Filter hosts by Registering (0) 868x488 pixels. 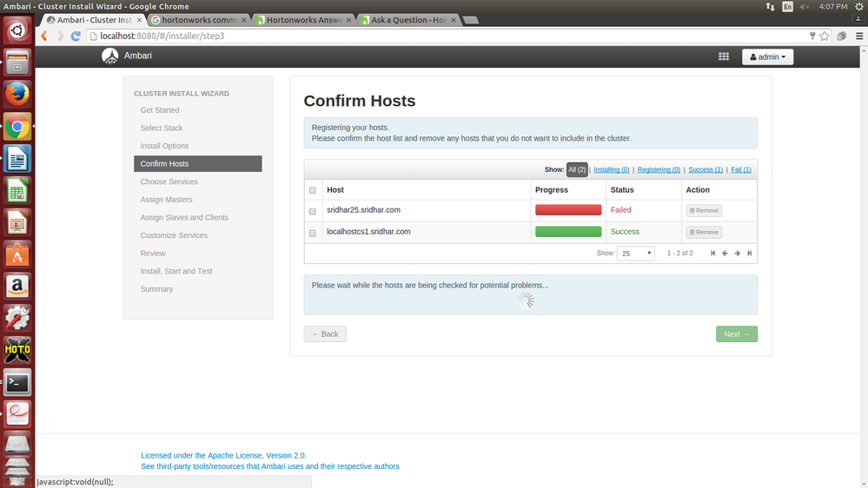pyautogui.click(x=659, y=170)
